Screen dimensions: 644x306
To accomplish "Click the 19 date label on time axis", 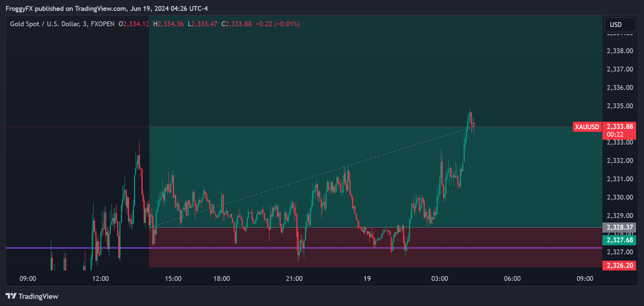I will click(367, 279).
